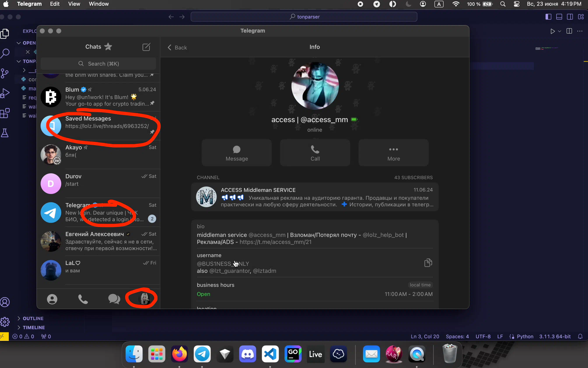Screen dimensions: 588x368
Task: Click Telegram search field
Action: [x=98, y=63]
